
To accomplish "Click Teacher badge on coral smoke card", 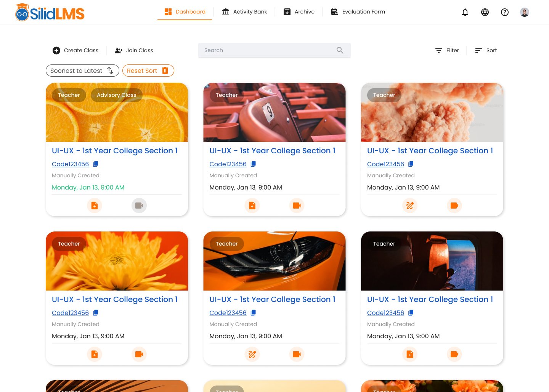I will (x=384, y=95).
